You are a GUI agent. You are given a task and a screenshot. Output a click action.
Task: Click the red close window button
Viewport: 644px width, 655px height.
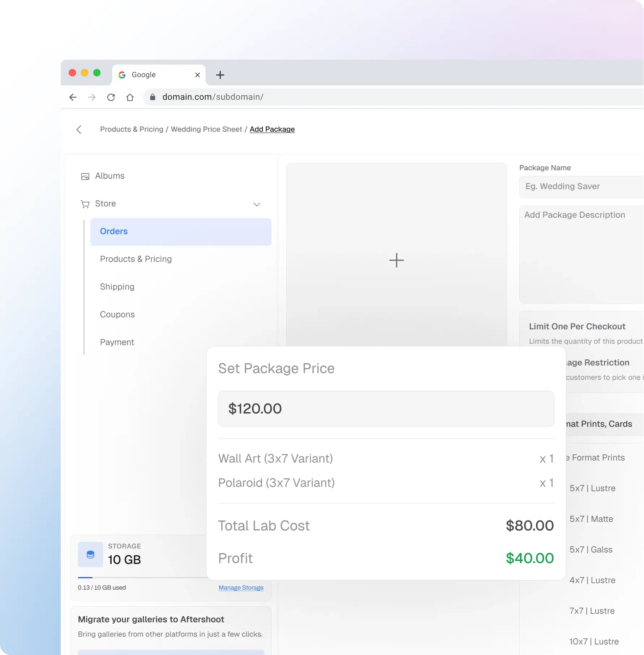click(x=72, y=73)
